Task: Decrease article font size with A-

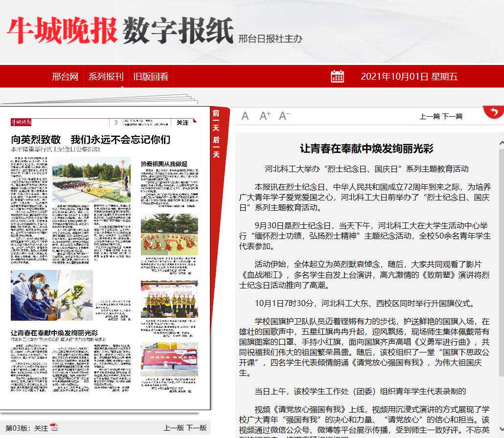Action: (x=284, y=116)
